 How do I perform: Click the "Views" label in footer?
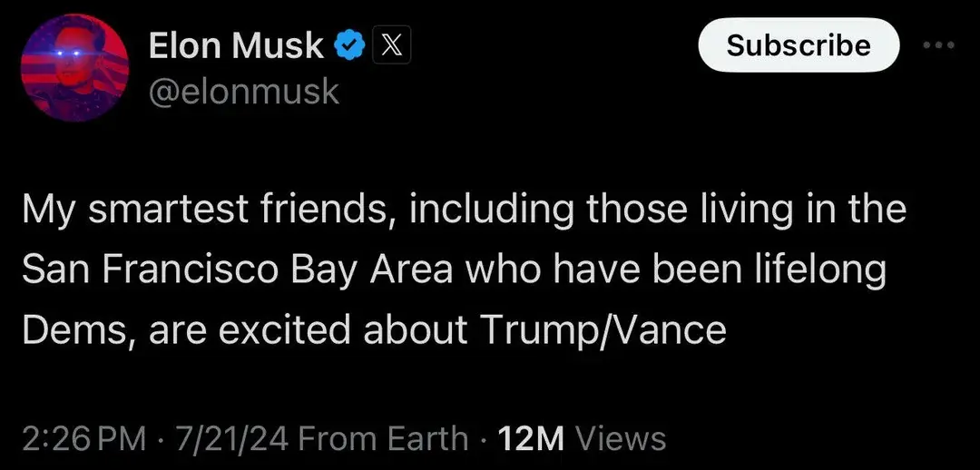click(621, 439)
